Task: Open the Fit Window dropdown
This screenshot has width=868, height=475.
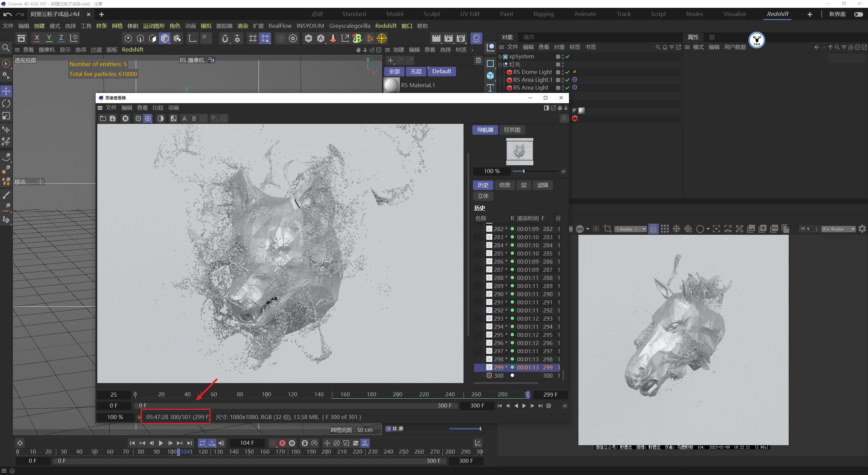Action: (838, 229)
